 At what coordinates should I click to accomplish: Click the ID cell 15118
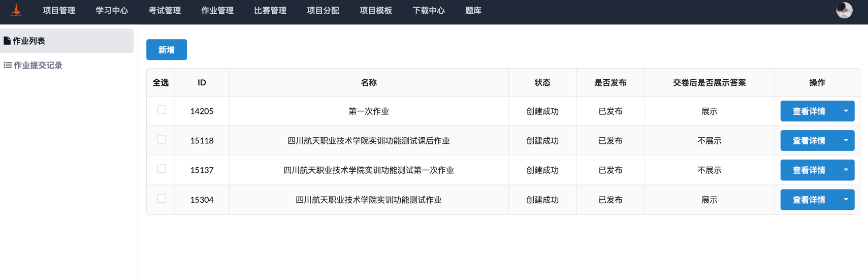pos(202,141)
